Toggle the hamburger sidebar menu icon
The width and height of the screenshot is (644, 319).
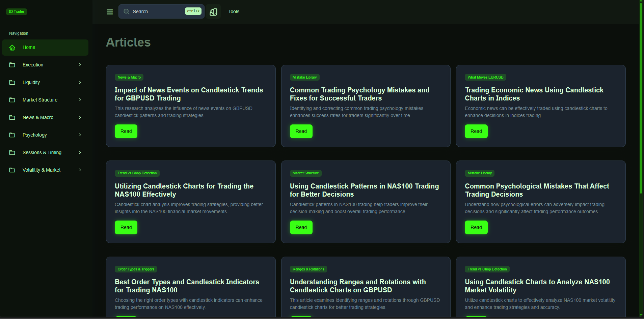110,12
